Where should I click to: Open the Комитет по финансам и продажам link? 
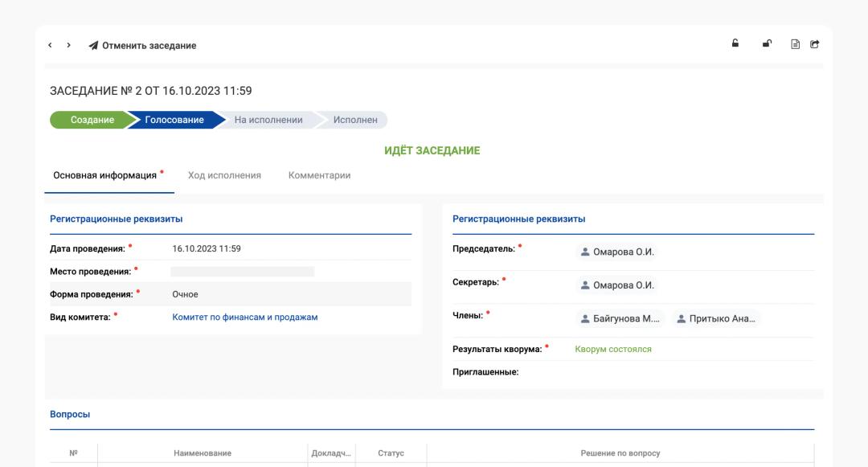[245, 317]
